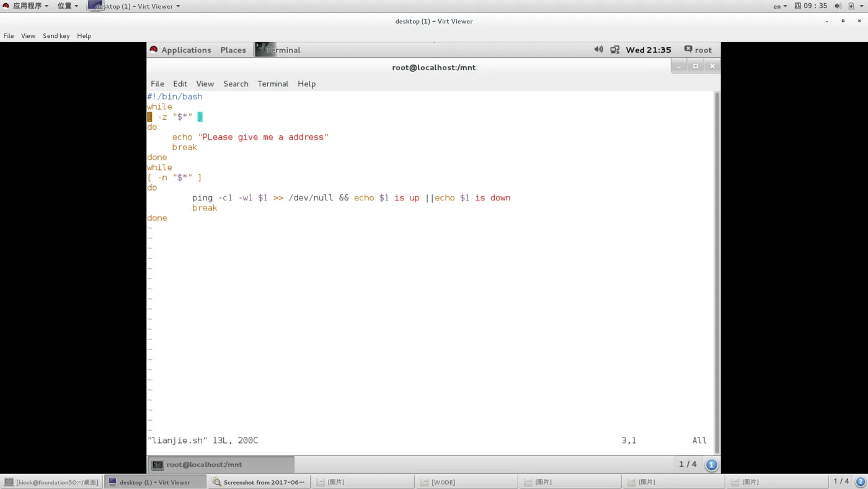
Task: Click the "lianjie.sh" 13L, 200C status text
Action: pyautogui.click(x=203, y=441)
